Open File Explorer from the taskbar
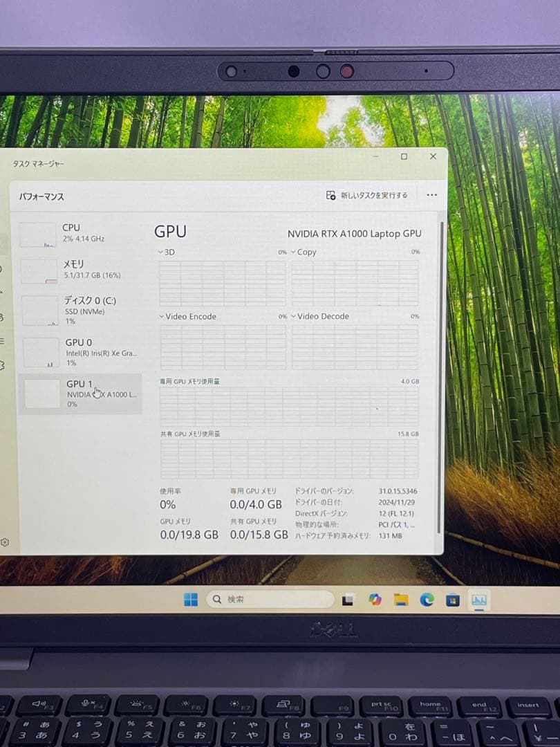The height and width of the screenshot is (747, 560). pos(399,600)
